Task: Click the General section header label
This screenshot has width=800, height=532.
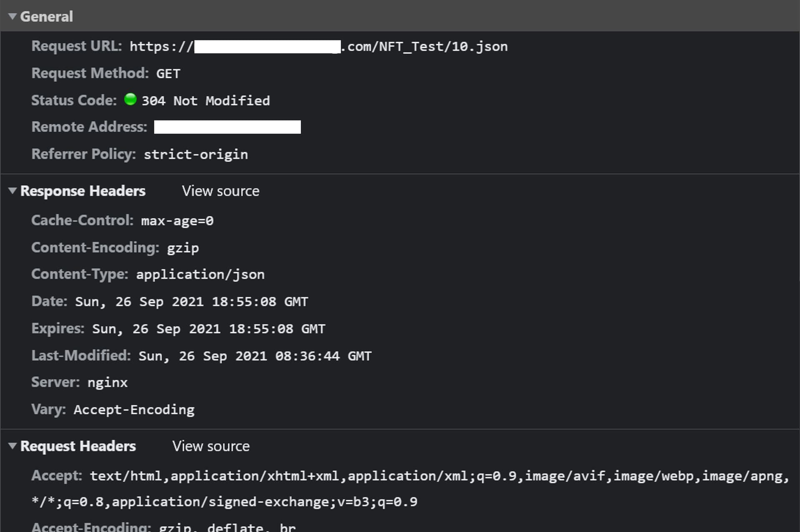Action: 47,17
